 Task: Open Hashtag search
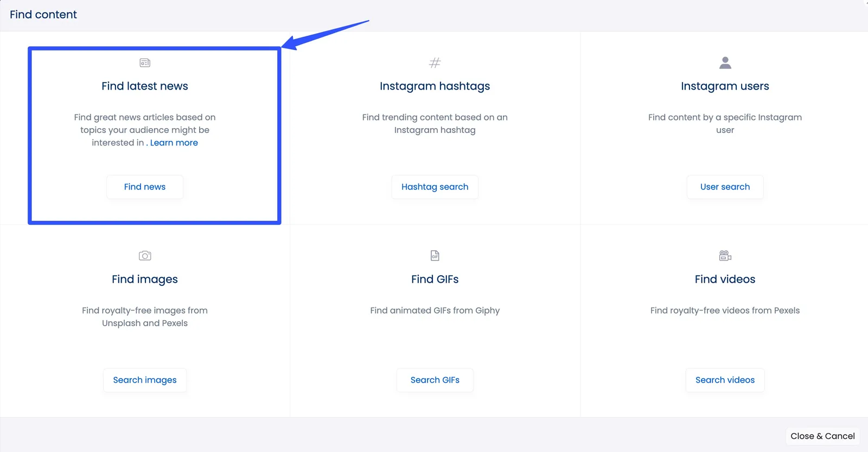coord(435,187)
